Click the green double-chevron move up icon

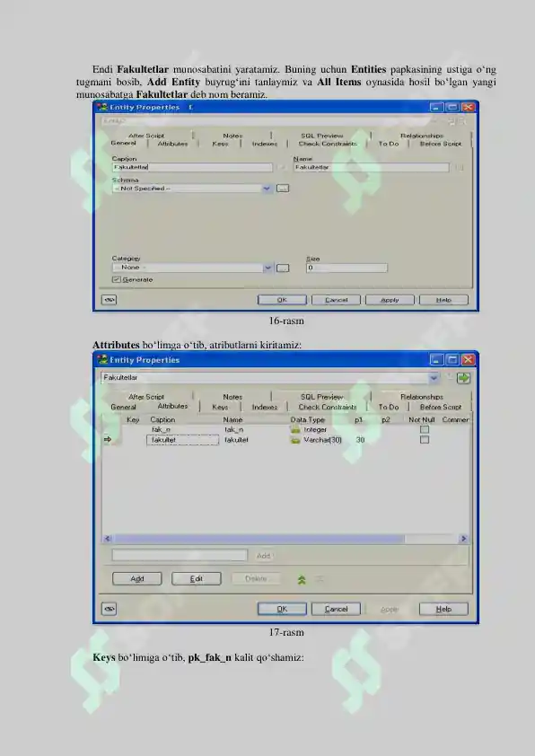click(x=302, y=579)
